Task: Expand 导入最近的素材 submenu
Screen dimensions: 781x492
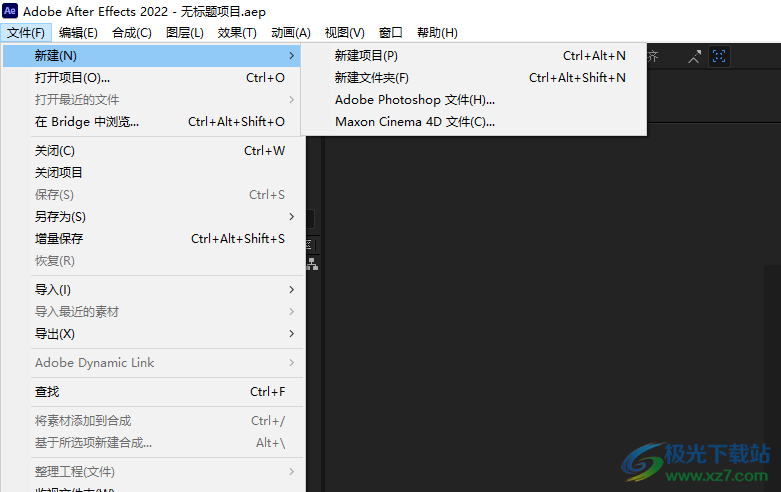Action: click(x=152, y=311)
